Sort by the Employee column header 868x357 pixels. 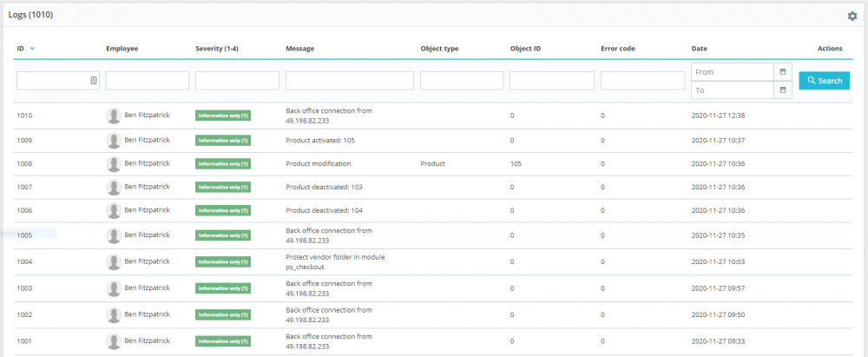[x=122, y=49]
